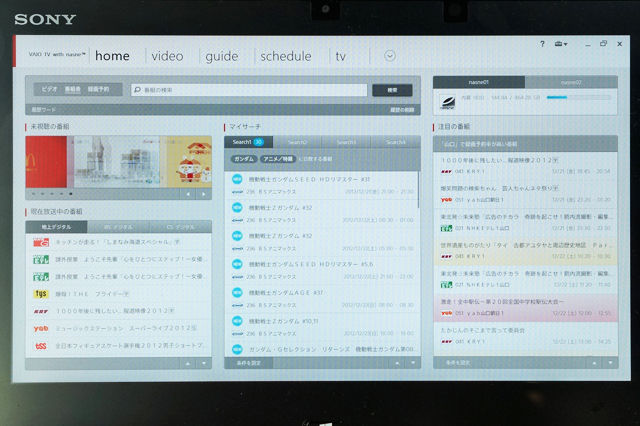Click the 条件を設定 button under My Search
Screen dimensions: 640x426
[249, 363]
